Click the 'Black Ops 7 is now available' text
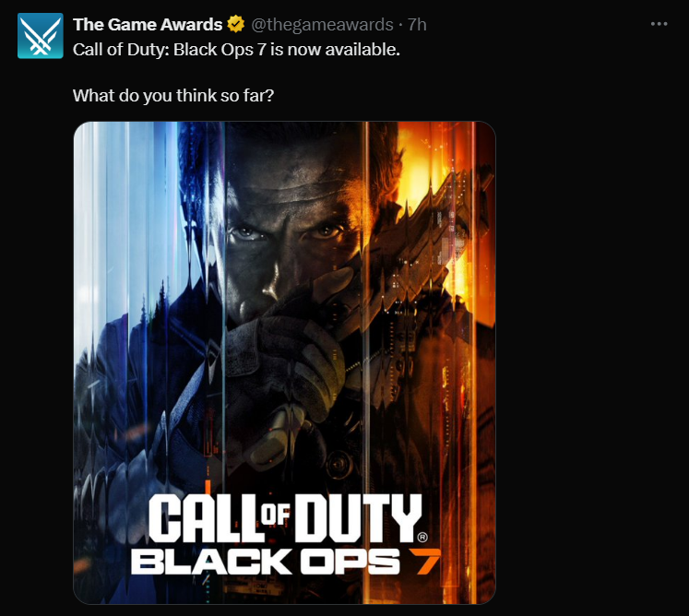Viewport: 689px width, 616px height. pyautogui.click(x=287, y=50)
